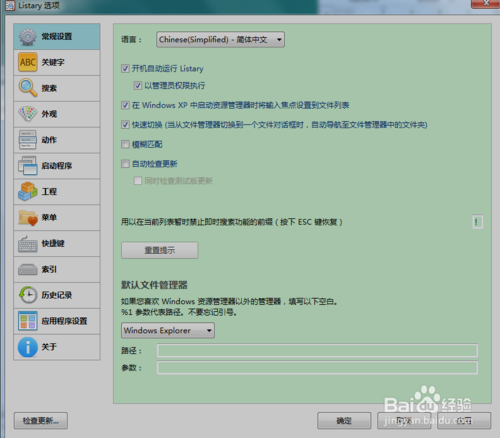Confirm with the 确定 button

[344, 421]
